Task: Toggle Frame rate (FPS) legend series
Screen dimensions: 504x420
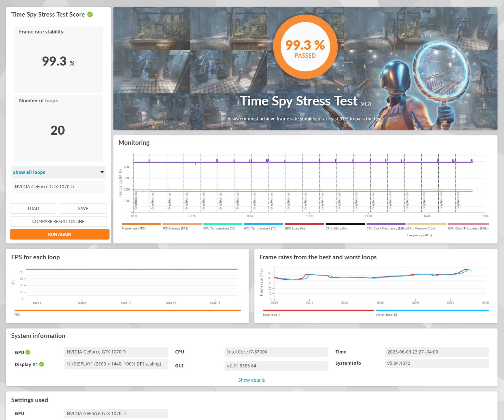Action: 141,224
